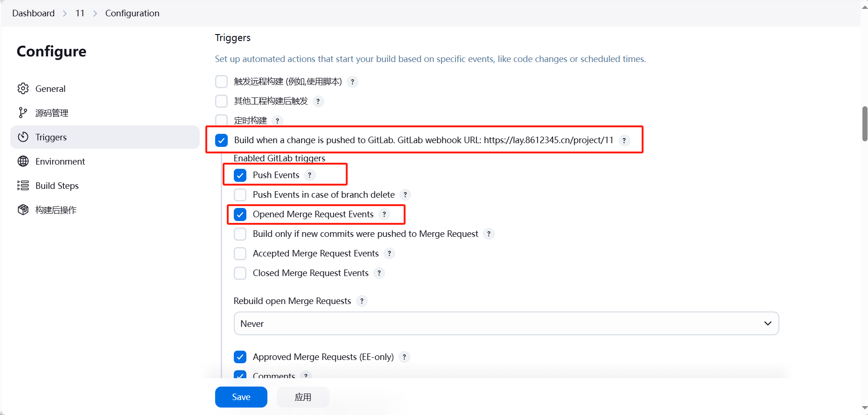This screenshot has height=415, width=868.
Task: Check Closed Merge Request Events
Action: click(x=240, y=273)
